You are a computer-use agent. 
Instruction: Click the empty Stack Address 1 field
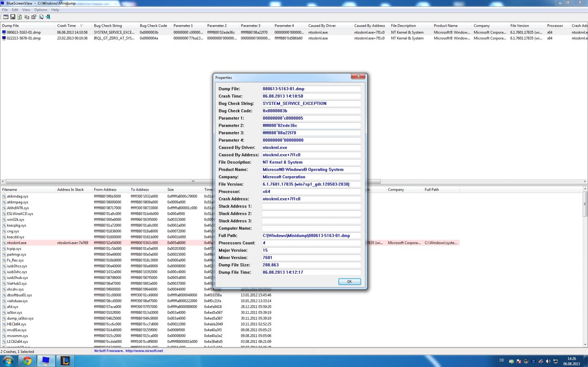click(311, 206)
